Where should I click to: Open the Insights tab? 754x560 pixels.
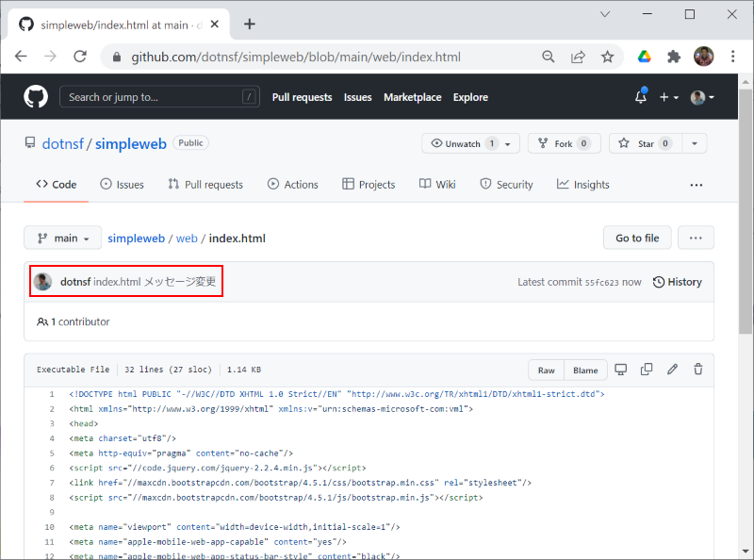pos(582,184)
